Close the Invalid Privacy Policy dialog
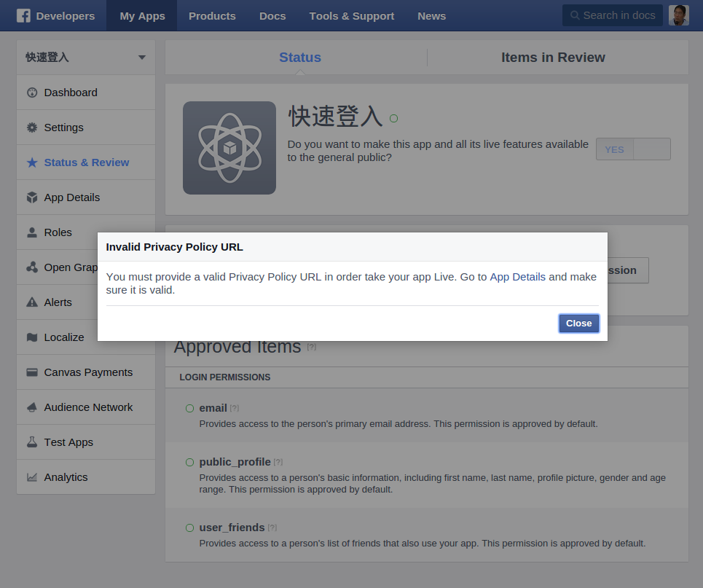This screenshot has width=703, height=588. click(578, 324)
